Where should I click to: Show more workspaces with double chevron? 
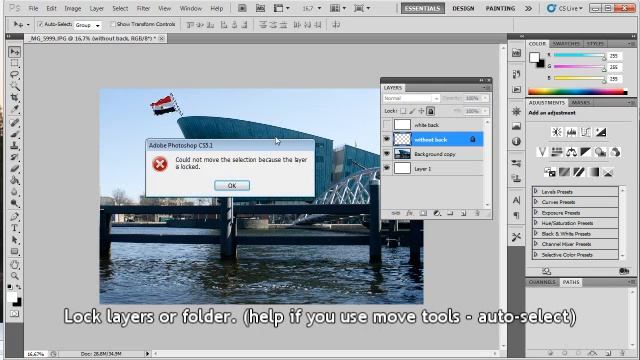pos(529,8)
